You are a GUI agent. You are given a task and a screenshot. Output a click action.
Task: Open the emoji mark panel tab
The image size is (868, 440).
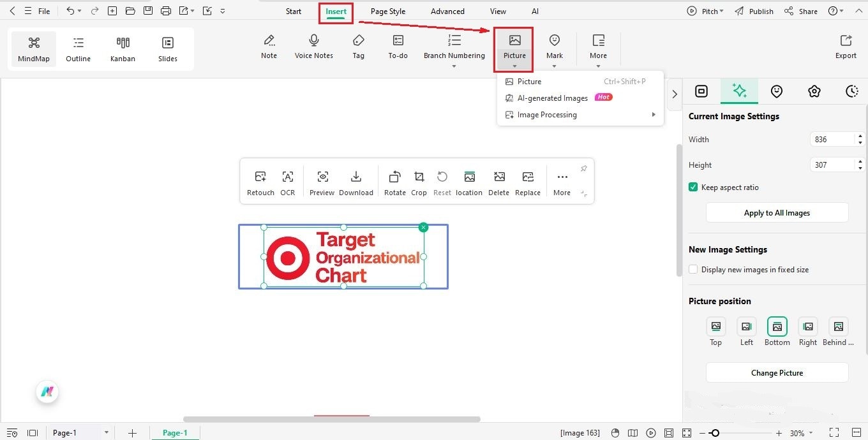point(777,91)
